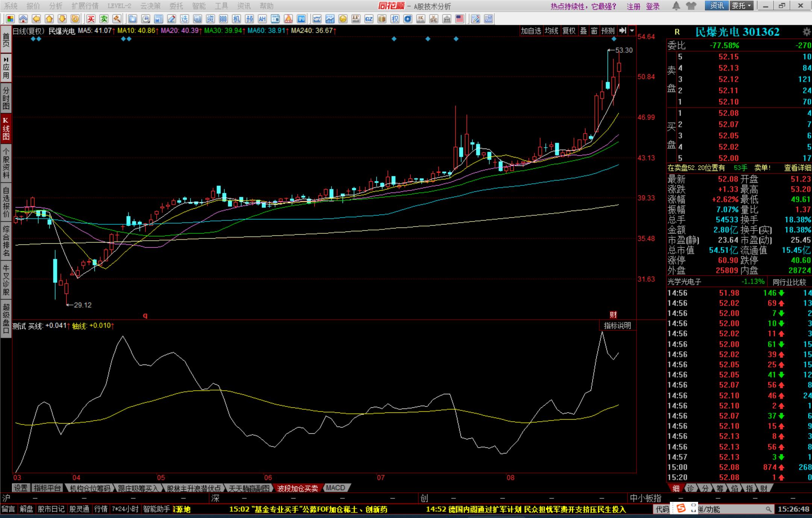The height and width of the screenshot is (518, 812).
Task: Toggle 复权 price adjustment mode
Action: 569,31
